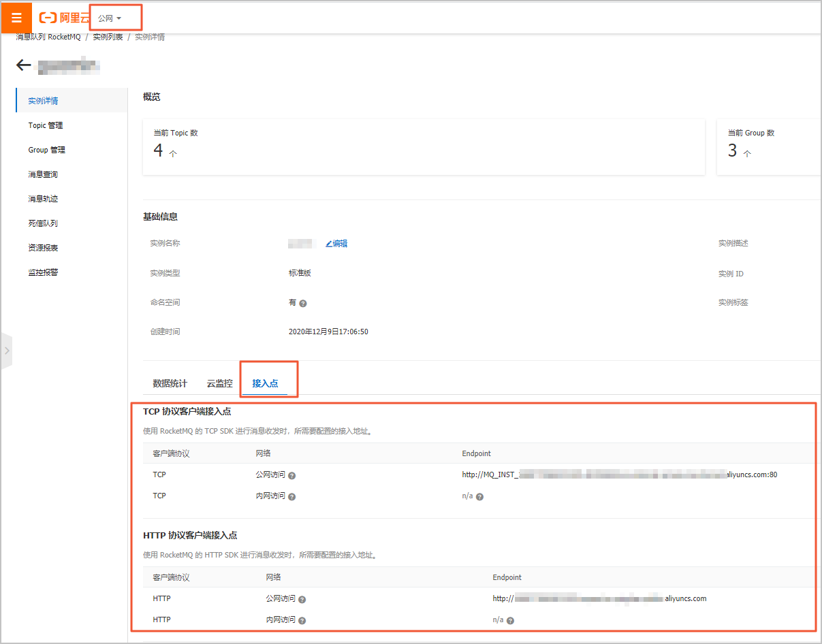Click help icon next to HTTP 公网访问
822x644 pixels.
click(x=302, y=600)
